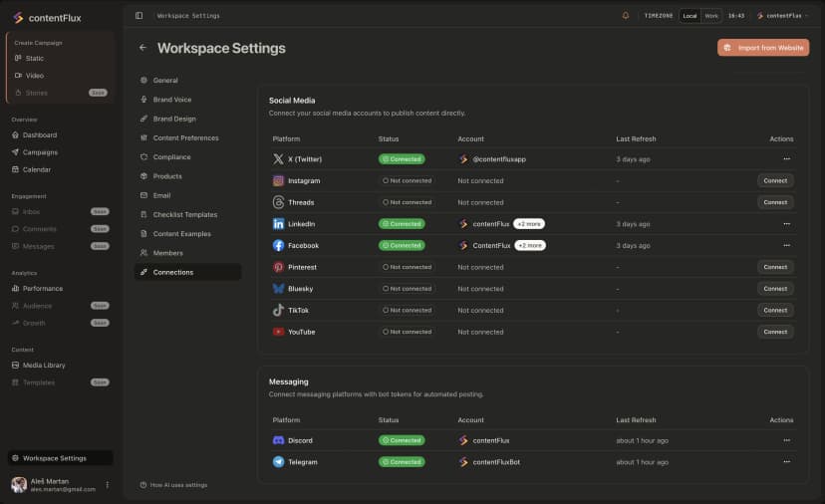Collapse the sidebar panel icon

138,16
